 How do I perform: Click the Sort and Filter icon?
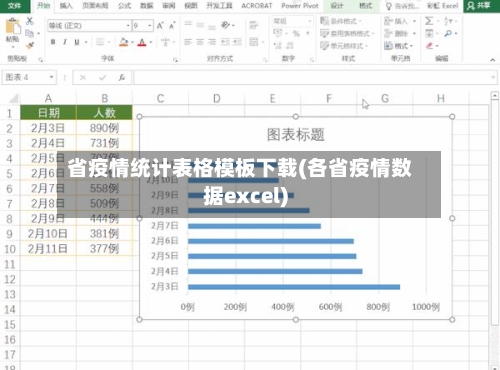click(x=448, y=21)
